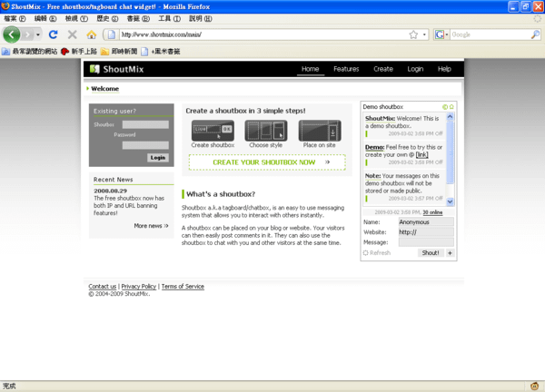Click the Name field showing Anonymous
Image resolution: width=545 pixels, height=392 pixels.
click(426, 222)
